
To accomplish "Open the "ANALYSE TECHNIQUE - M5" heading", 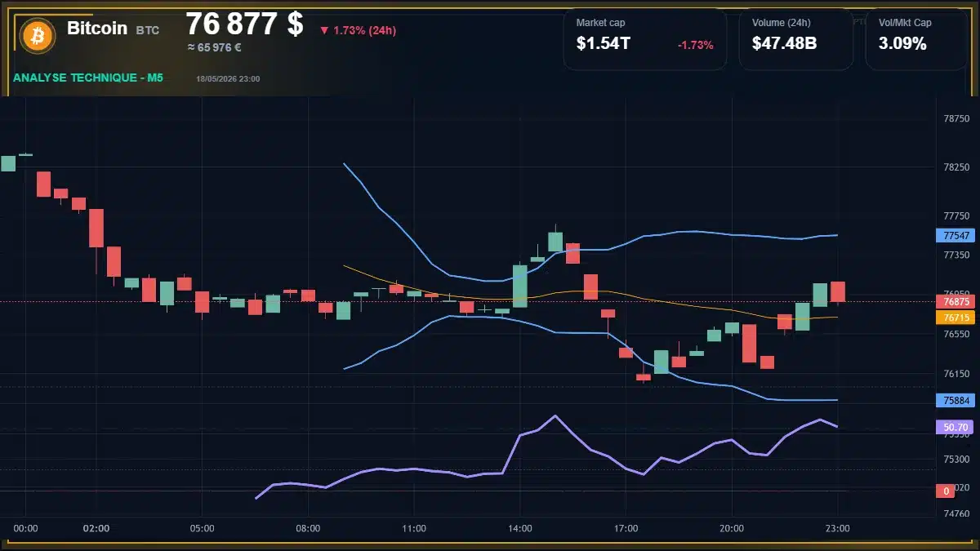I will (x=88, y=78).
